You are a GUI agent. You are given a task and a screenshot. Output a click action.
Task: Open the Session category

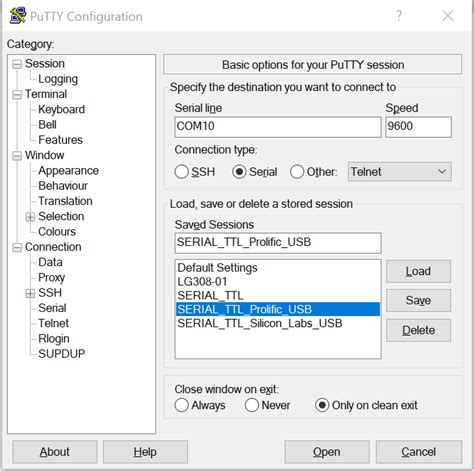[x=45, y=63]
